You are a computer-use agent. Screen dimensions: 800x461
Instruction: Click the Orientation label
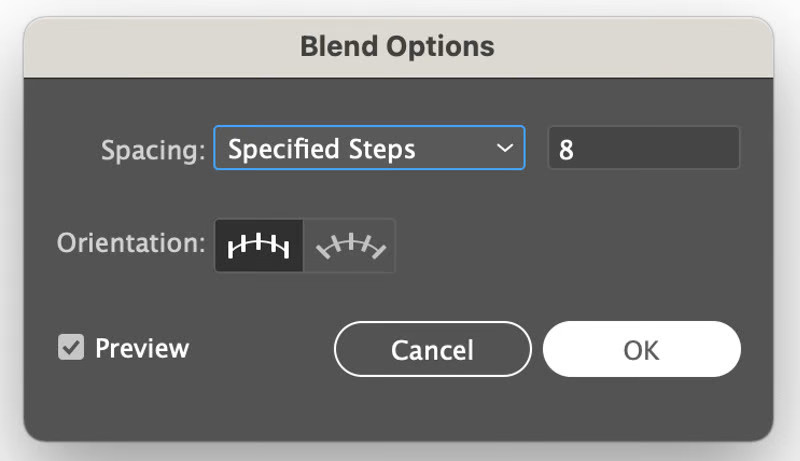pyautogui.click(x=130, y=244)
